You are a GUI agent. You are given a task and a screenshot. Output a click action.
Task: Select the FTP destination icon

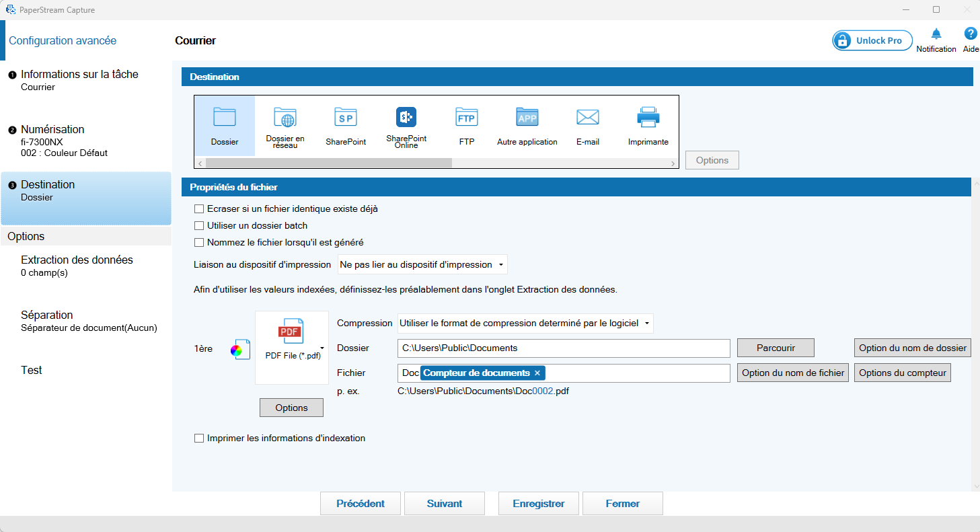pyautogui.click(x=467, y=126)
